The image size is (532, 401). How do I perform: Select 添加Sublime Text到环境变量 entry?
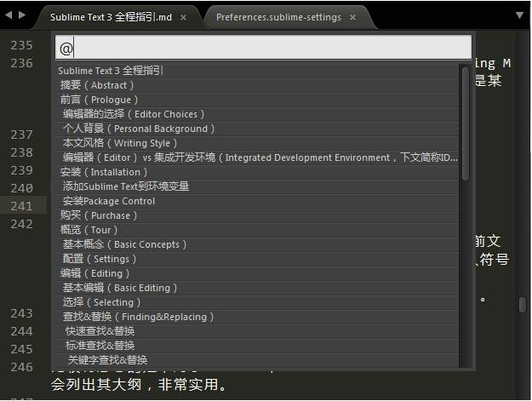point(256,186)
